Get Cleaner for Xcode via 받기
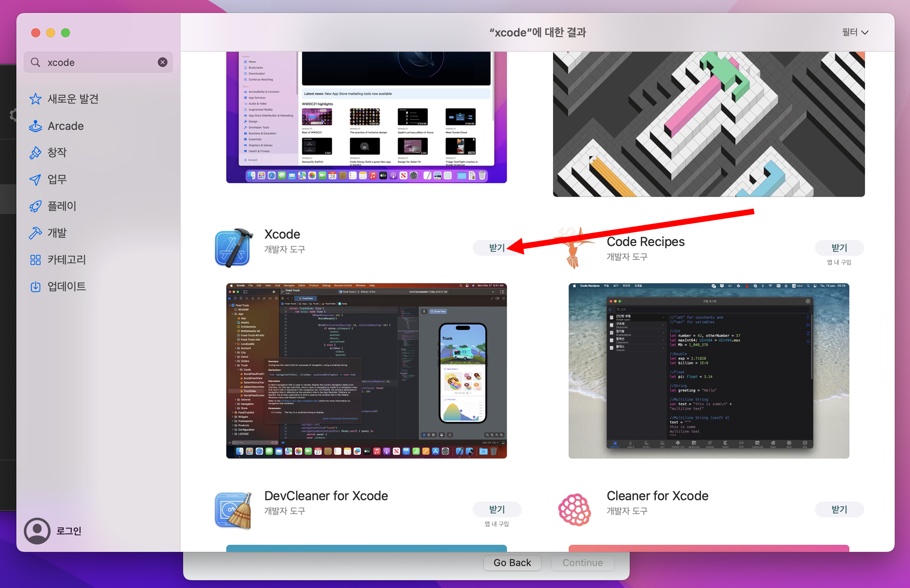The height and width of the screenshot is (588, 910). point(839,509)
